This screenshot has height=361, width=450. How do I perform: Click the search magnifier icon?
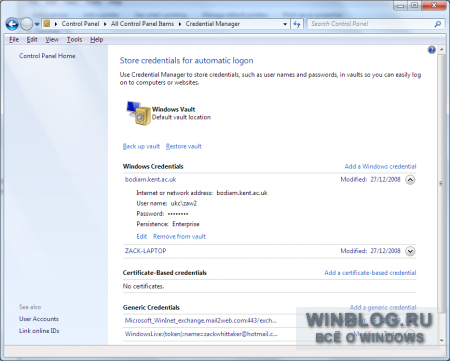coord(438,24)
